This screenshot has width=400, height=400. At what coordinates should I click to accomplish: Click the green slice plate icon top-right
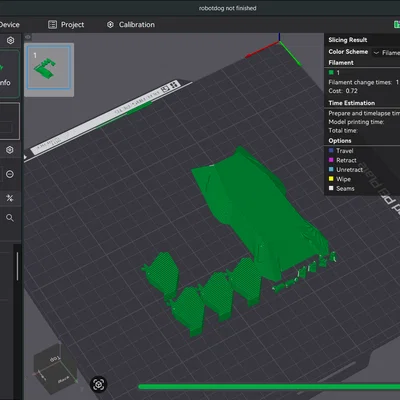[x=397, y=25]
